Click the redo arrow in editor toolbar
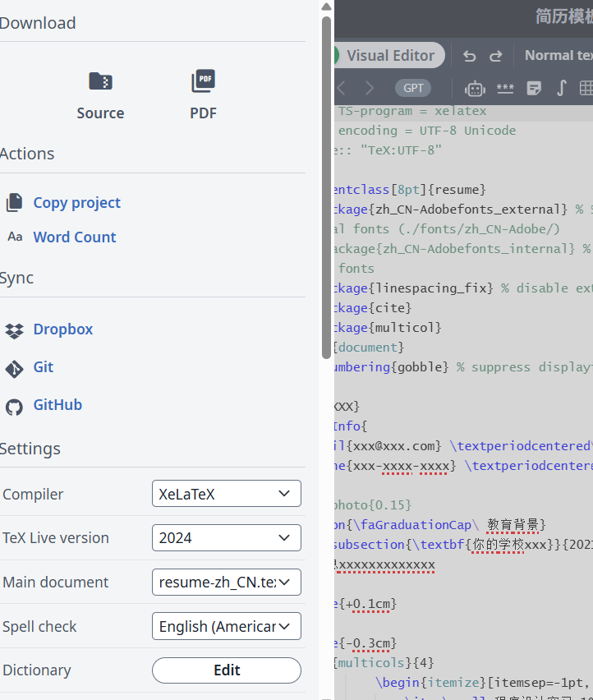593x700 pixels. (496, 56)
